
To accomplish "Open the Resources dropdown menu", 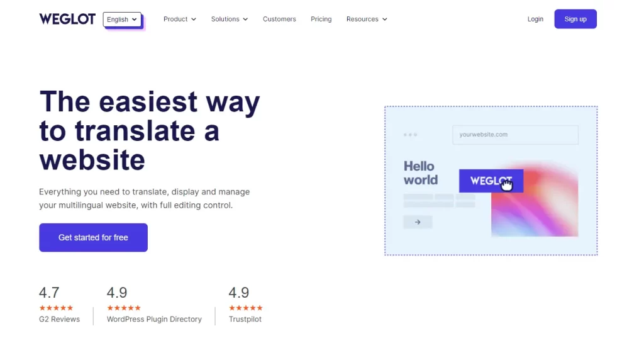I will click(x=367, y=19).
